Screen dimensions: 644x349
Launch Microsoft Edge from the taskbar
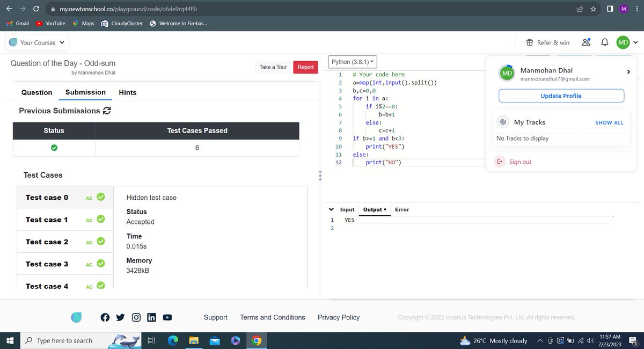click(x=173, y=340)
